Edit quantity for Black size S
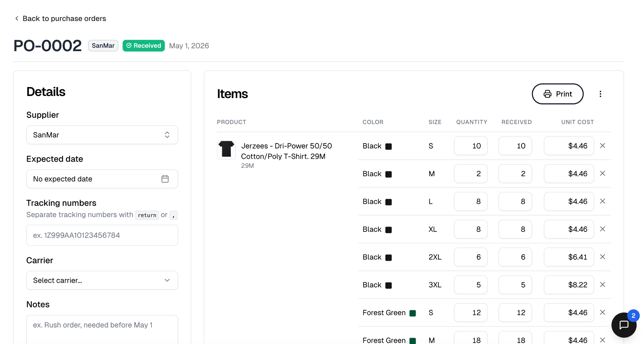644x344 pixels. pyautogui.click(x=471, y=146)
